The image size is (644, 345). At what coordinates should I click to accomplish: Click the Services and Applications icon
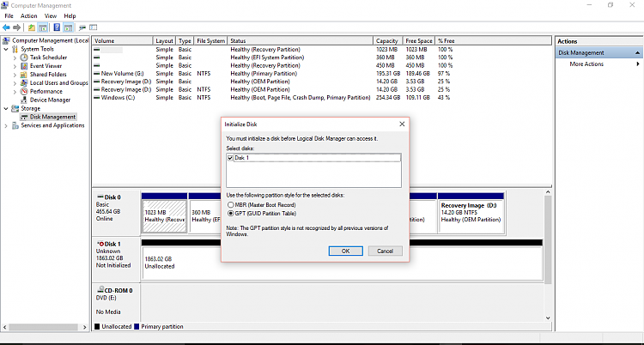click(15, 125)
